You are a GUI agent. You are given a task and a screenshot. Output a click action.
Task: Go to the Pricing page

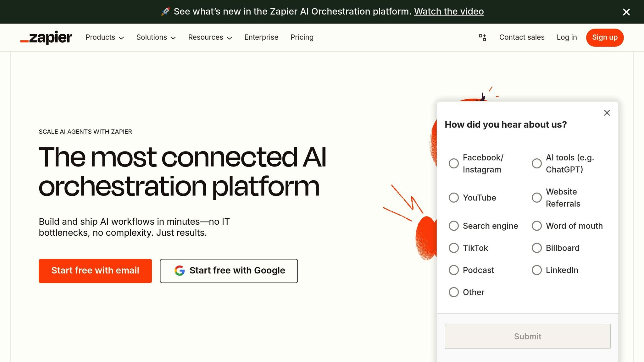click(302, 37)
